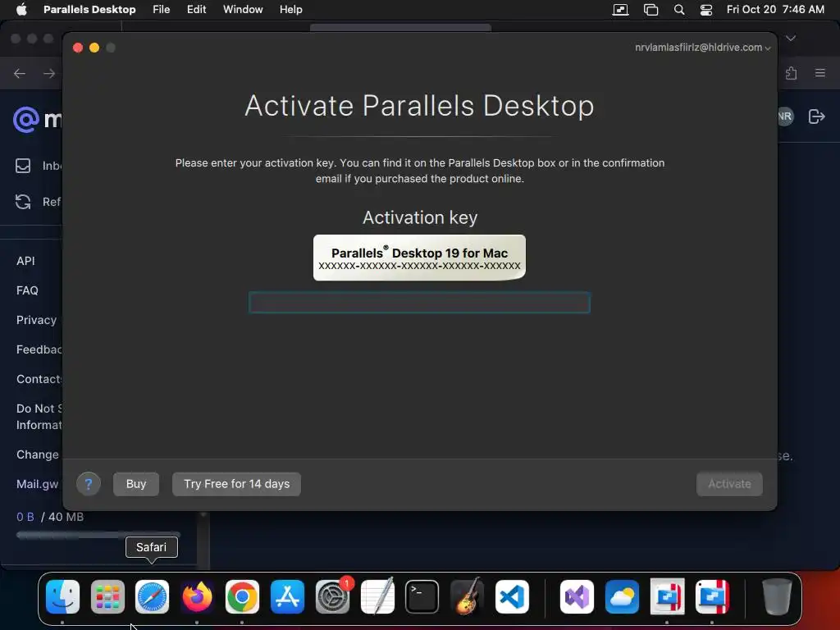The image size is (840, 630).
Task: Open the Apple menu
Action: pyautogui.click(x=21, y=9)
